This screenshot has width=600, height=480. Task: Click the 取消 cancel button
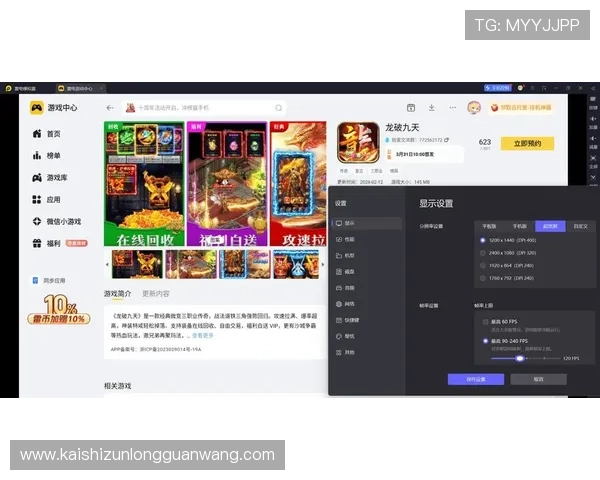coord(538,379)
